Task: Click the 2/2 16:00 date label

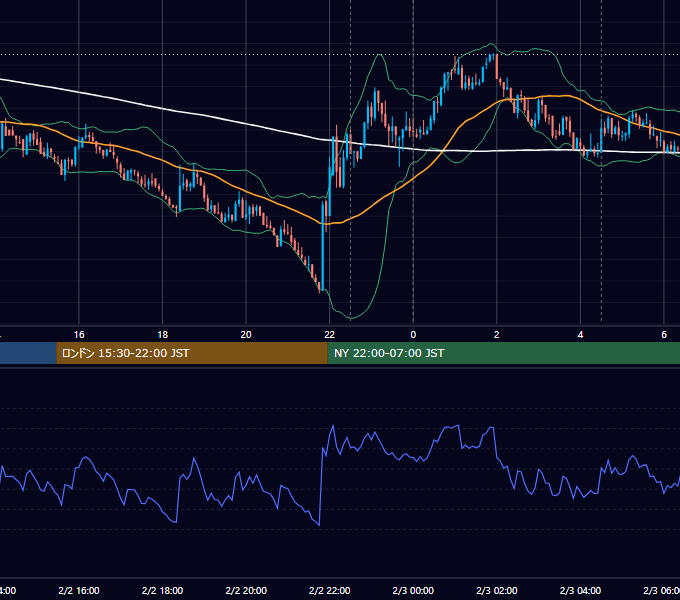Action: click(x=79, y=590)
